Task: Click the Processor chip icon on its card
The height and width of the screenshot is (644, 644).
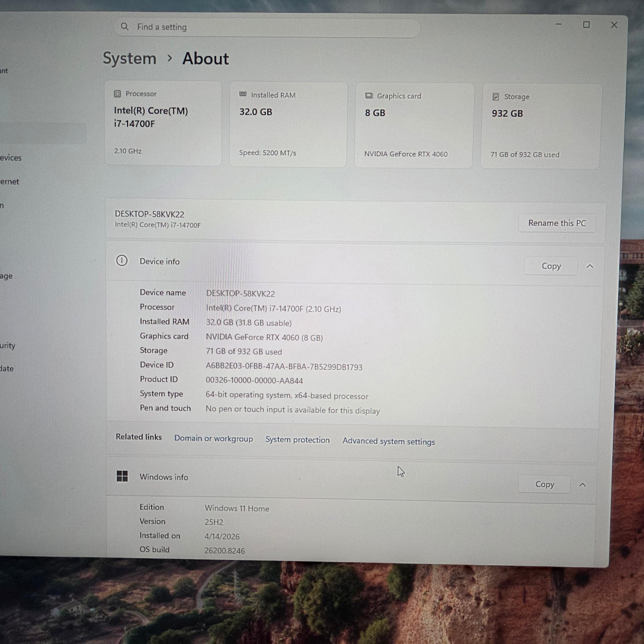Action: [x=117, y=94]
